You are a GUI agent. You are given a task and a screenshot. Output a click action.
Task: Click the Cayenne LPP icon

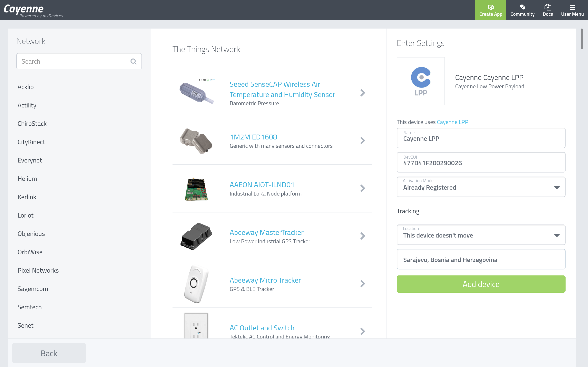pos(421,81)
